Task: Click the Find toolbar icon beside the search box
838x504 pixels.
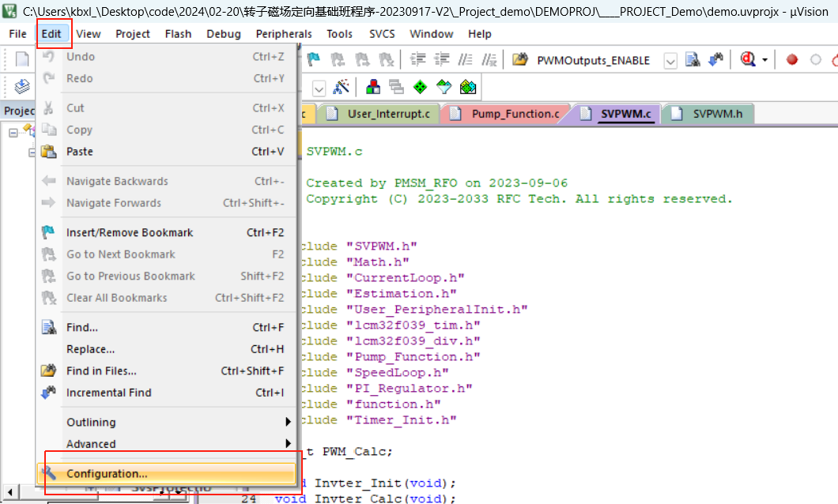Action: click(x=693, y=59)
